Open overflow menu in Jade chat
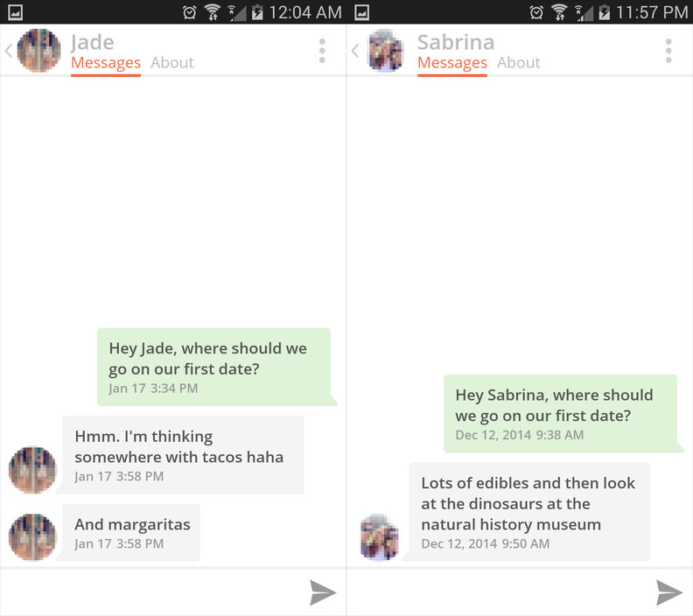This screenshot has width=693, height=616. [x=322, y=51]
